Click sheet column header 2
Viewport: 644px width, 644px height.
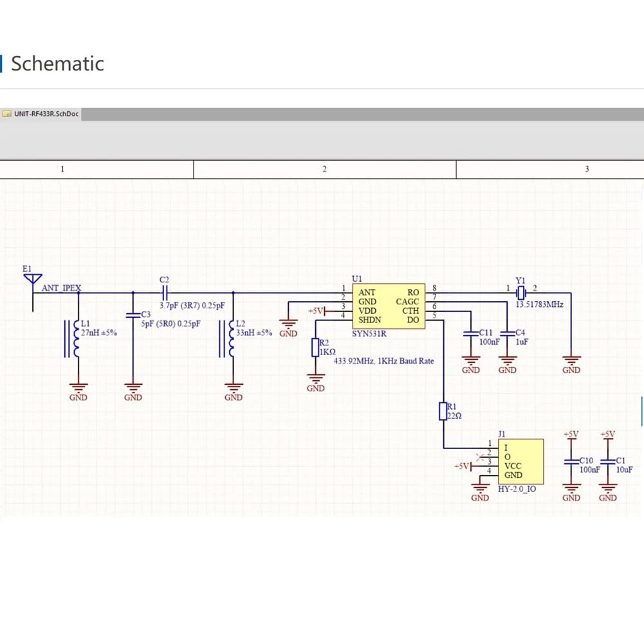[x=324, y=169]
